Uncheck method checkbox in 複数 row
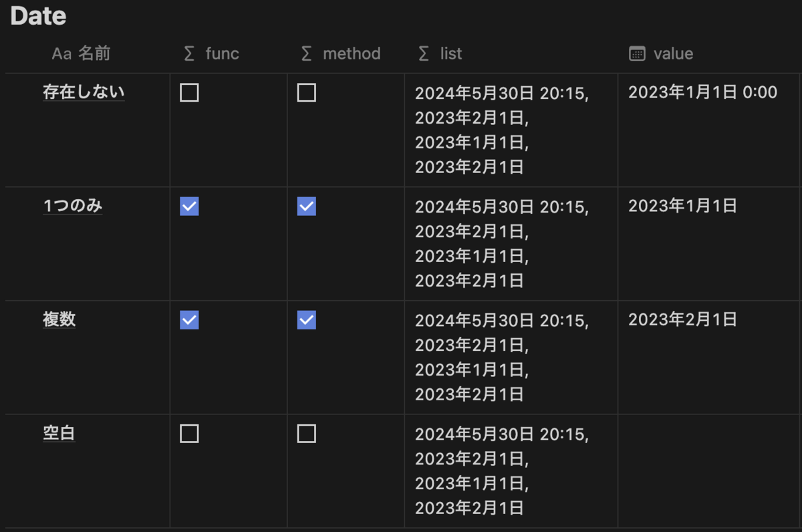This screenshot has width=802, height=532. pyautogui.click(x=306, y=320)
